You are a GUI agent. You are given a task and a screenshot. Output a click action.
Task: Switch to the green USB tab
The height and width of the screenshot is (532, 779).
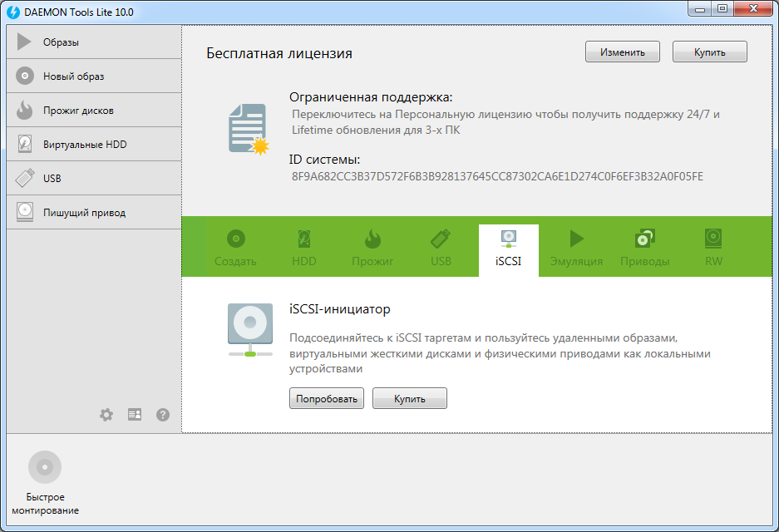[x=441, y=248]
